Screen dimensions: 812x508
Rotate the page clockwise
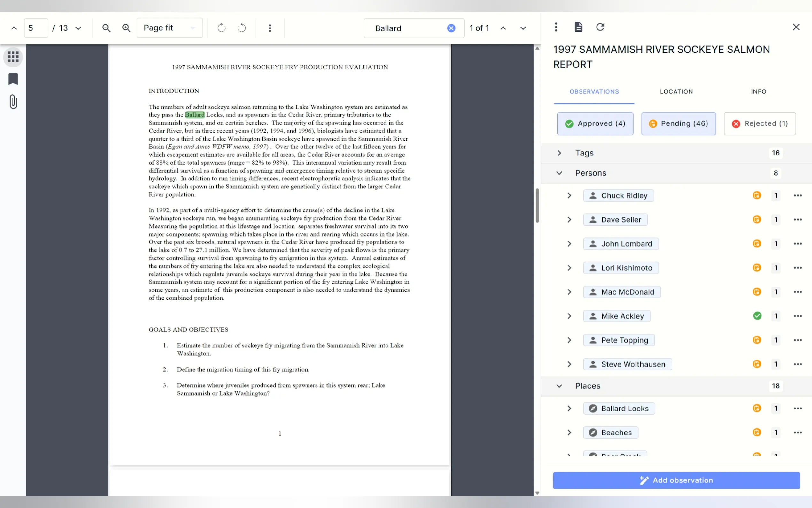221,28
